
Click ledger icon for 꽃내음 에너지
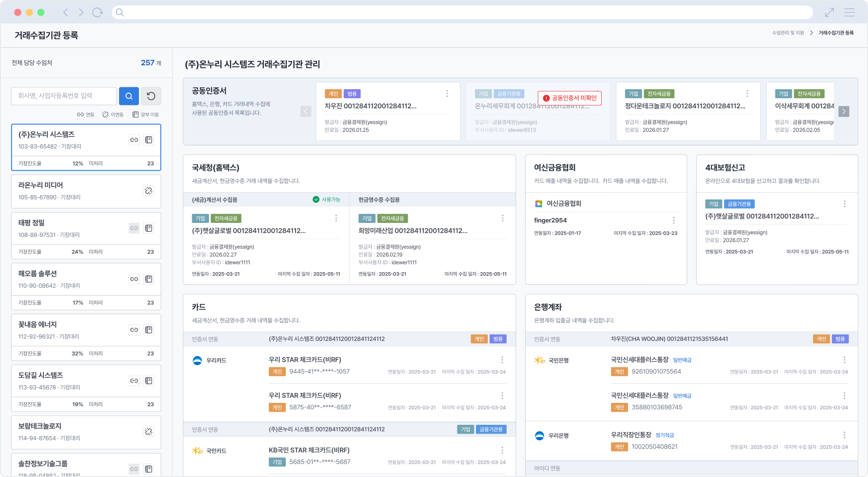[149, 330]
